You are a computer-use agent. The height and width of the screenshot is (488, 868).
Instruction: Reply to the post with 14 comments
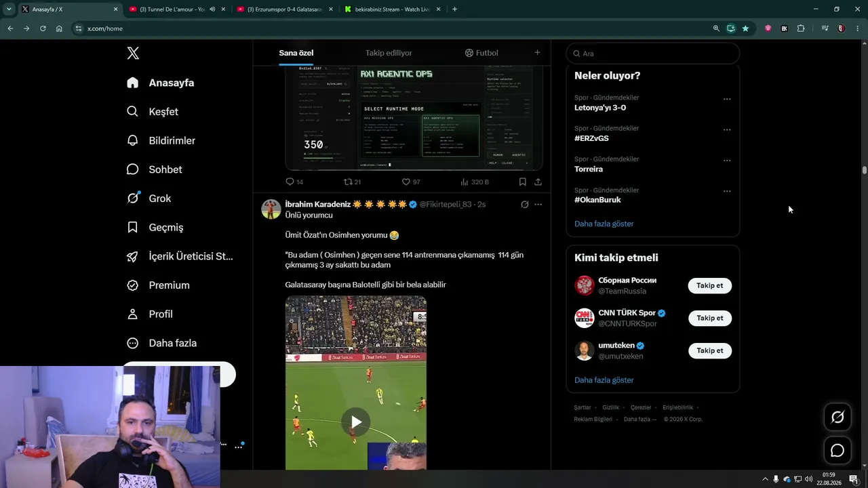click(x=294, y=182)
